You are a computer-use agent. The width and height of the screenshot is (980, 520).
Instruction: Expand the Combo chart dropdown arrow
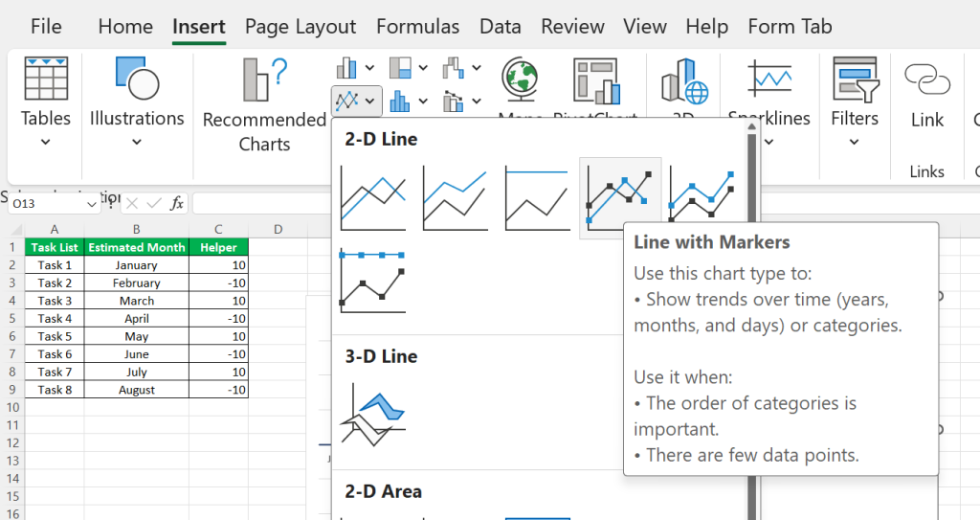coord(477,101)
